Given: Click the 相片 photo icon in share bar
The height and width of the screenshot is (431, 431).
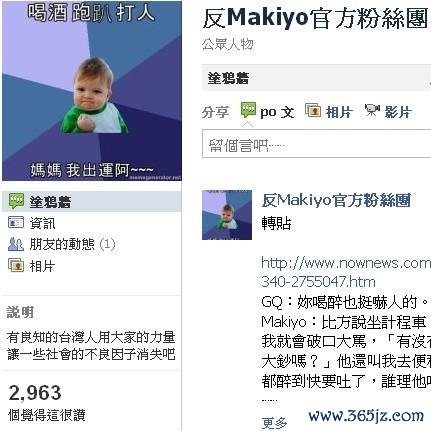Looking at the screenshot, I should point(313,111).
